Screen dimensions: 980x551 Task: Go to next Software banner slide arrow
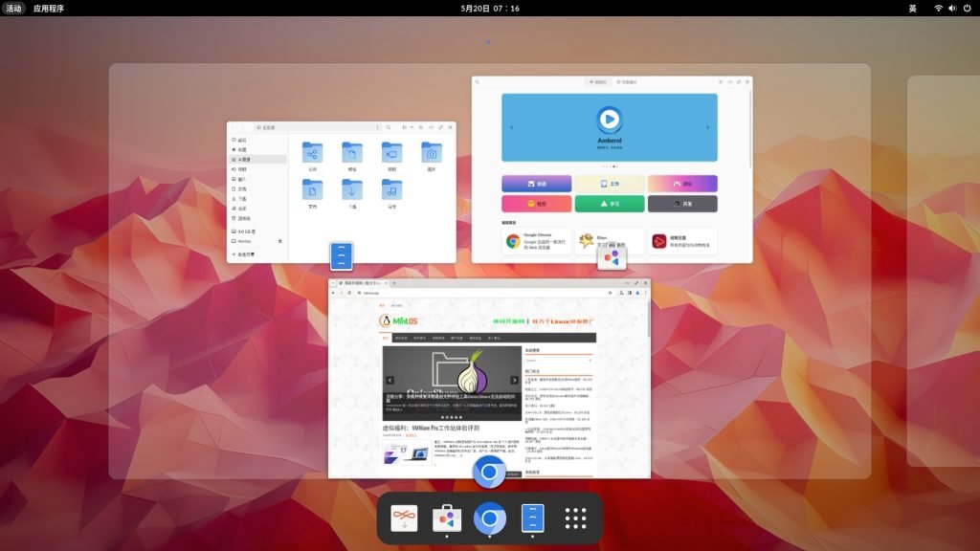point(707,127)
